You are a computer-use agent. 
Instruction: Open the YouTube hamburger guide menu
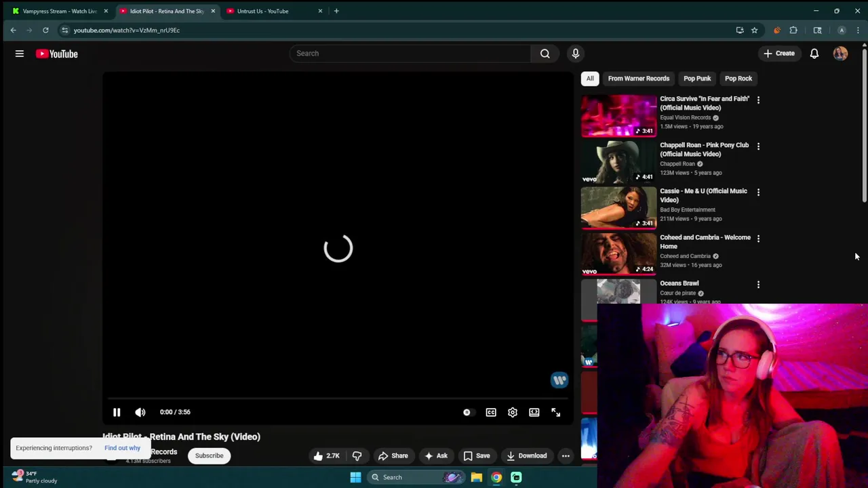pyautogui.click(x=20, y=54)
